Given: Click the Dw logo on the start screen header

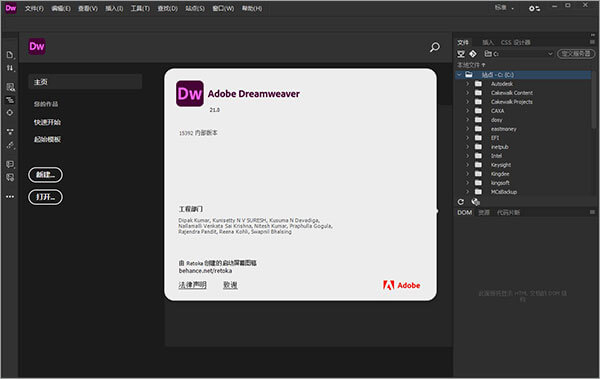Looking at the screenshot, I should click(37, 47).
